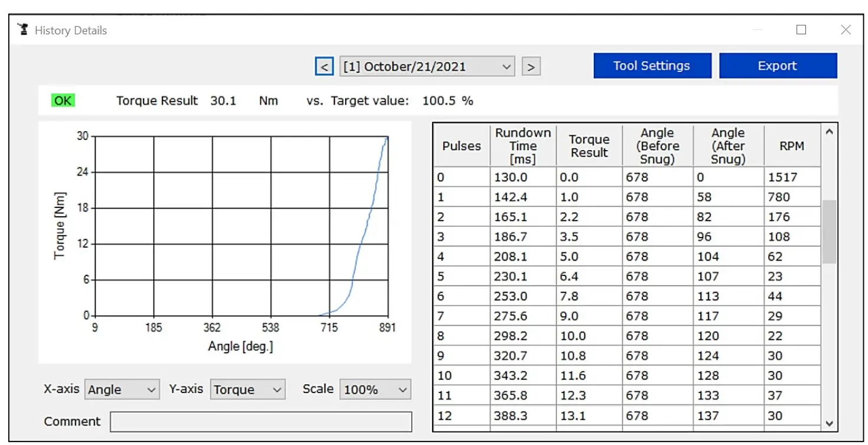Image resolution: width=868 pixels, height=445 pixels.
Task: Click the 24 label on the chart's torque axis
Action: [x=83, y=172]
